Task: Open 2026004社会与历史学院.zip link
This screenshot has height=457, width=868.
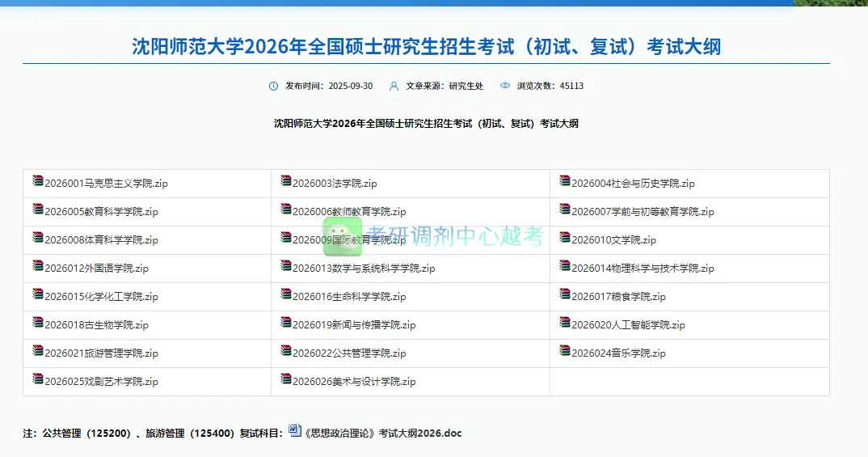Action: [x=634, y=184]
